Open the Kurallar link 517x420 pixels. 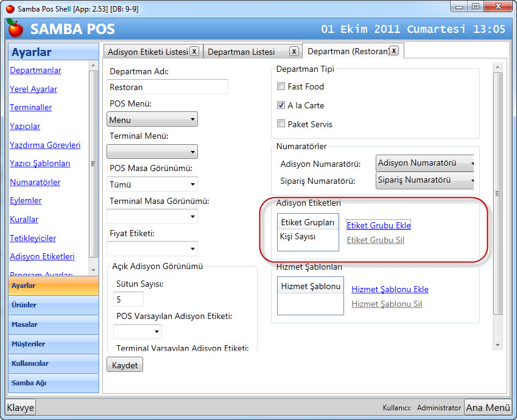pos(24,219)
